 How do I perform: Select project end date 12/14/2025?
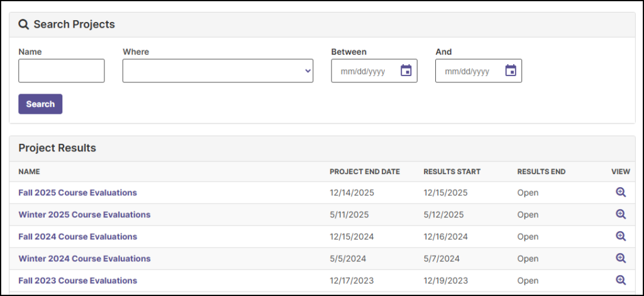352,192
